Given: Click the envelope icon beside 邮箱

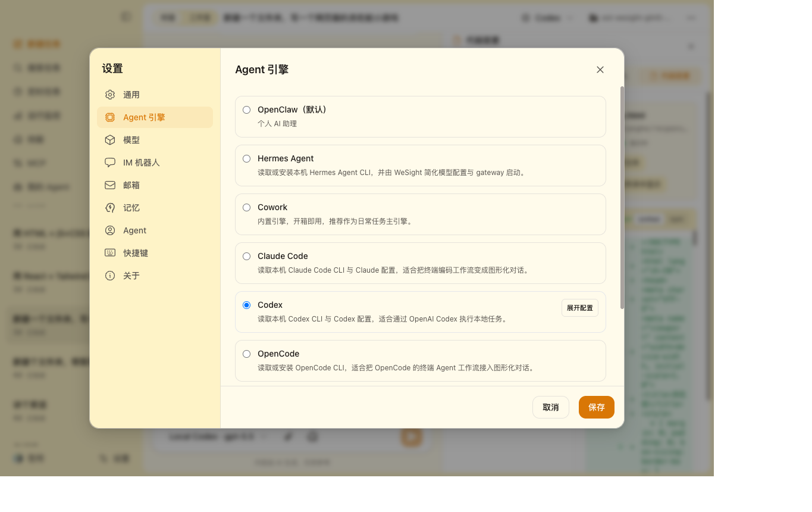Looking at the screenshot, I should point(110,185).
